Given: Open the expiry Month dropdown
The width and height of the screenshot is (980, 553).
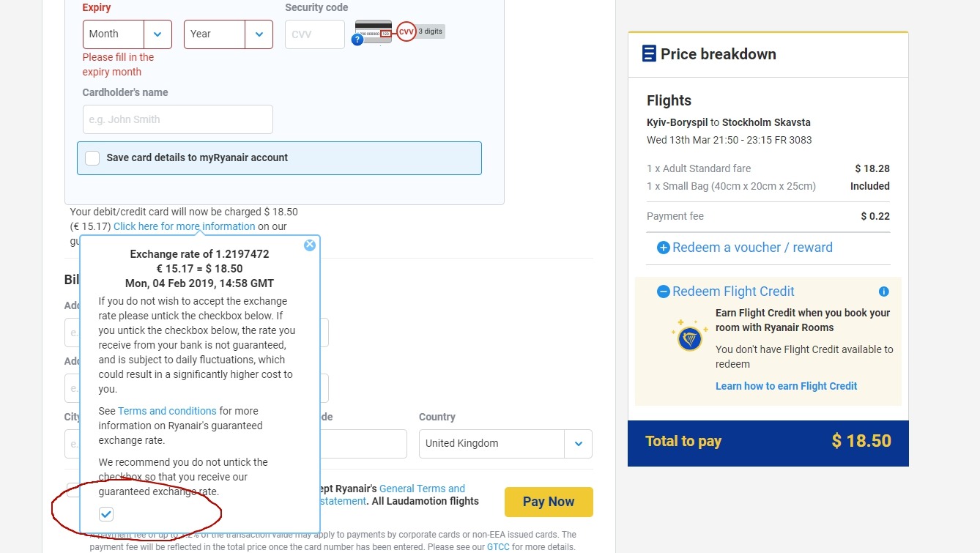Looking at the screenshot, I should point(127,34).
